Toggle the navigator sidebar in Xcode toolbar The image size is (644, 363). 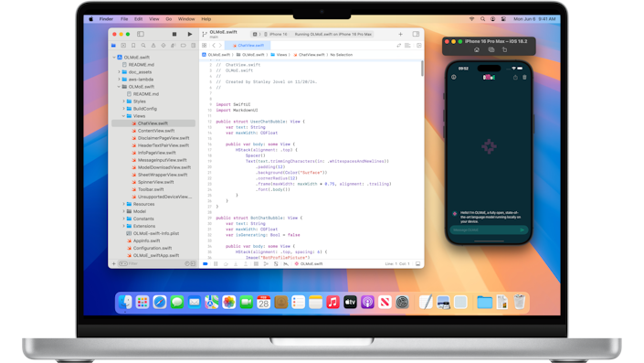(141, 34)
